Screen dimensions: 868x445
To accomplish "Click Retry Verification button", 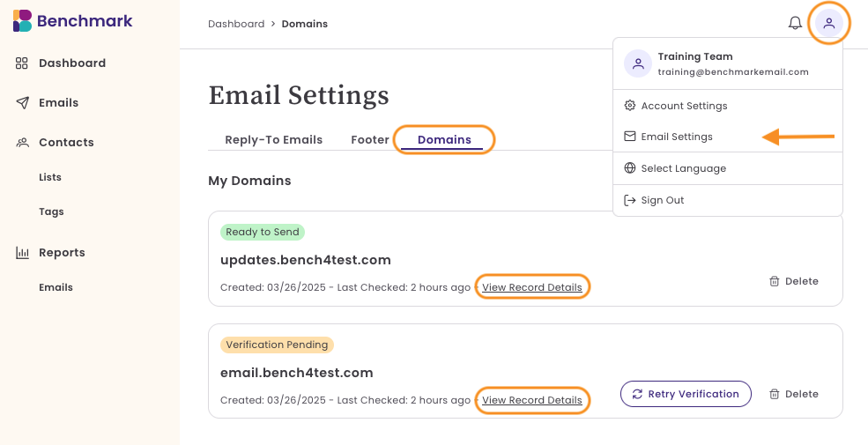I will coord(686,394).
